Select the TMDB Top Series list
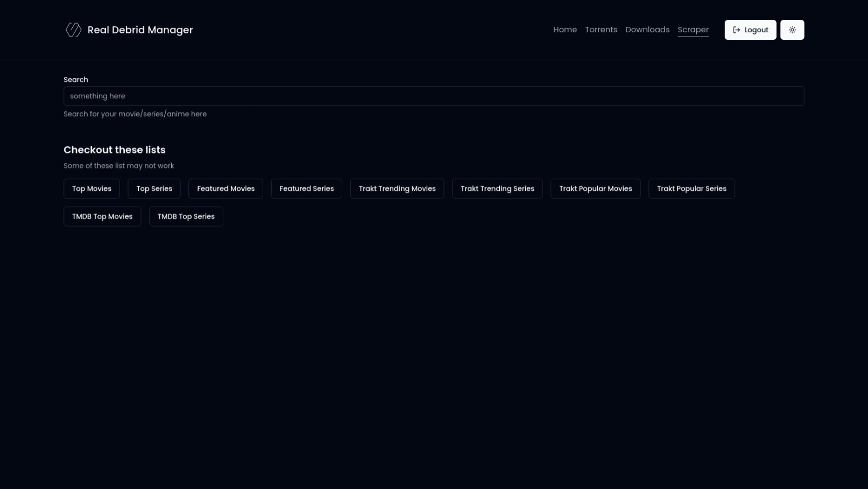 click(x=186, y=216)
